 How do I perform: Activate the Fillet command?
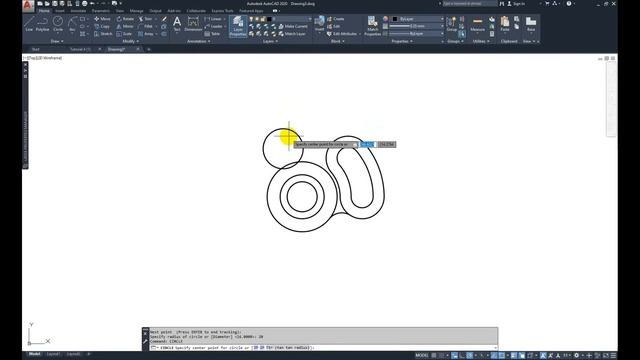pos(145,26)
